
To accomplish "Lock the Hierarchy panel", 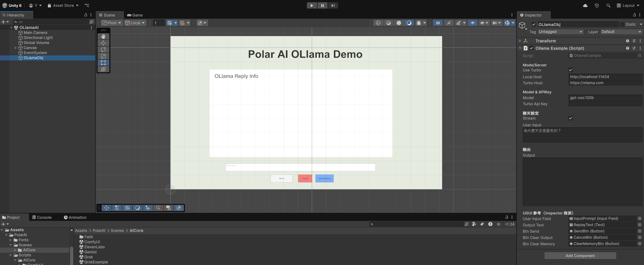I will coord(85,15).
